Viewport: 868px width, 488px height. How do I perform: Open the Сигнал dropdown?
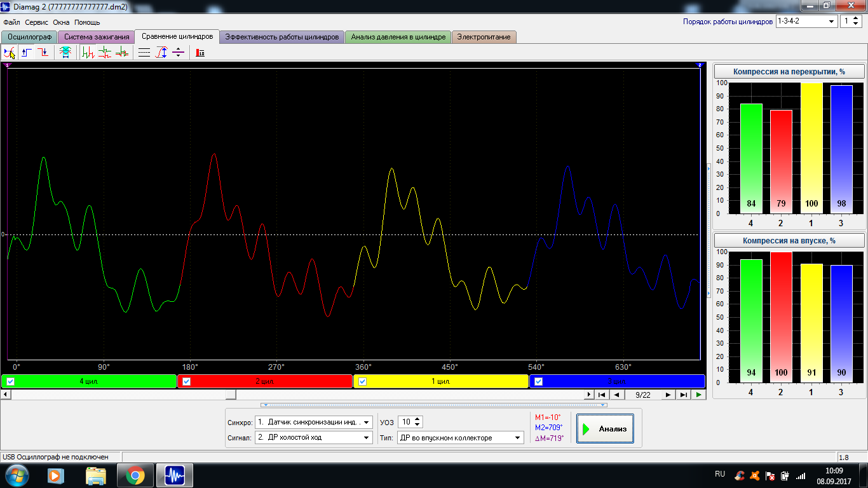[x=313, y=437]
